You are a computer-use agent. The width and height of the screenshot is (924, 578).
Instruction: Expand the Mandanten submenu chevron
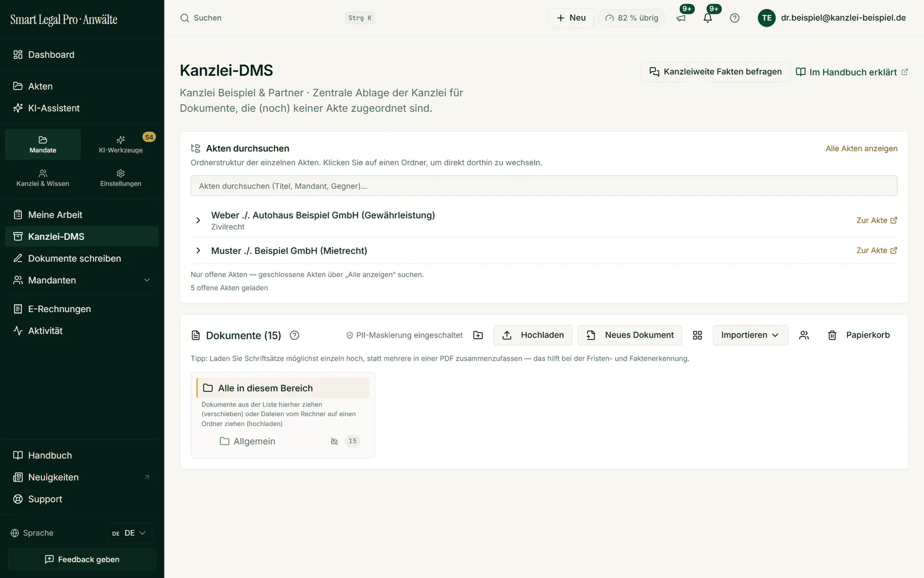click(x=147, y=280)
